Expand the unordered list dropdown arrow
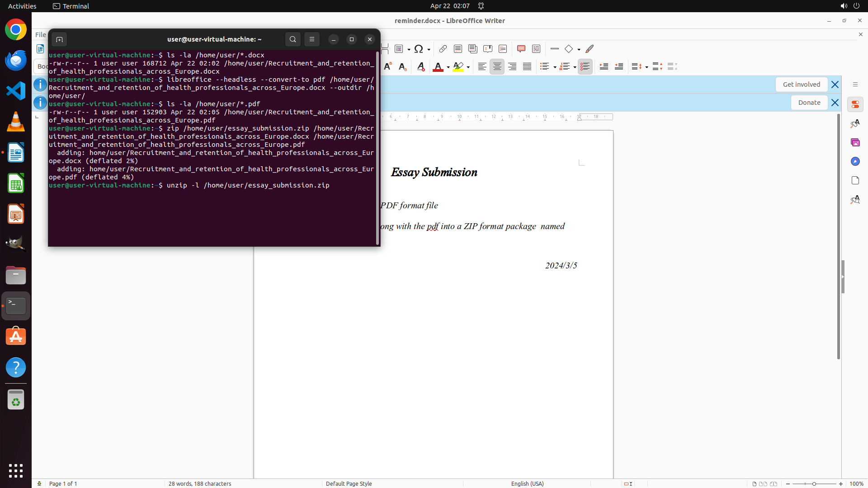The width and height of the screenshot is (868, 488). click(555, 67)
